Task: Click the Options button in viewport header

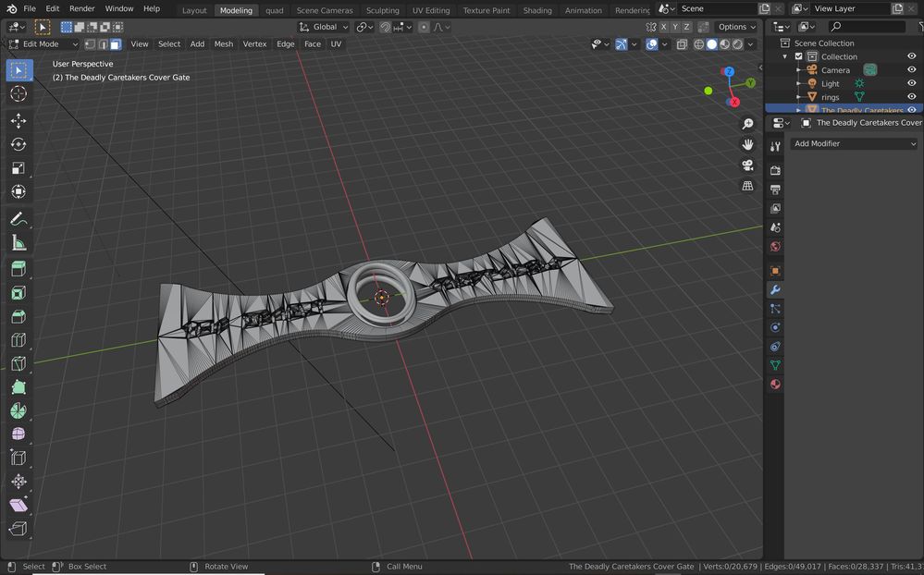Action: 736,27
